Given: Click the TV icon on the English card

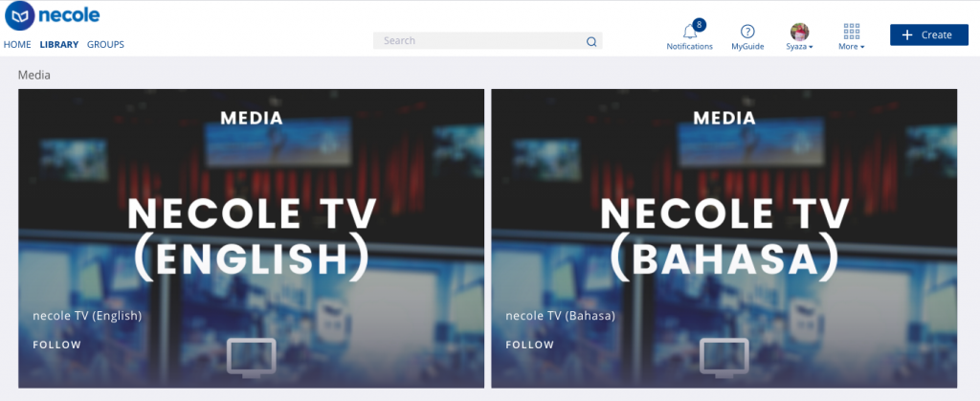Looking at the screenshot, I should click(252, 358).
